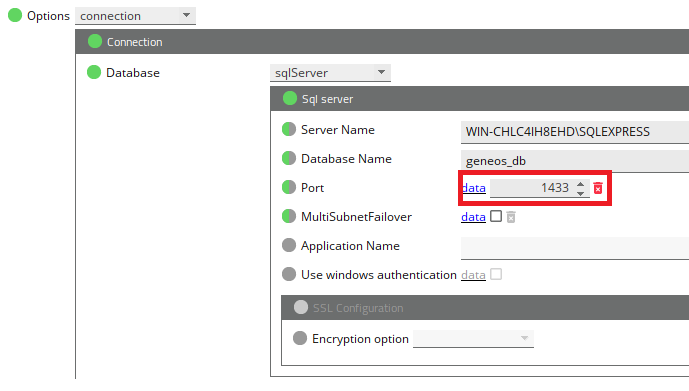Click grey circle beside Encryption option
Image resolution: width=689 pixels, height=391 pixels.
300,339
